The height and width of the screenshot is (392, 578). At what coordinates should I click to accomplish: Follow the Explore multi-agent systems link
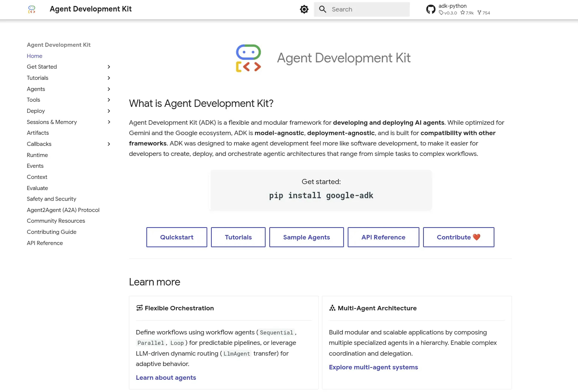(373, 367)
